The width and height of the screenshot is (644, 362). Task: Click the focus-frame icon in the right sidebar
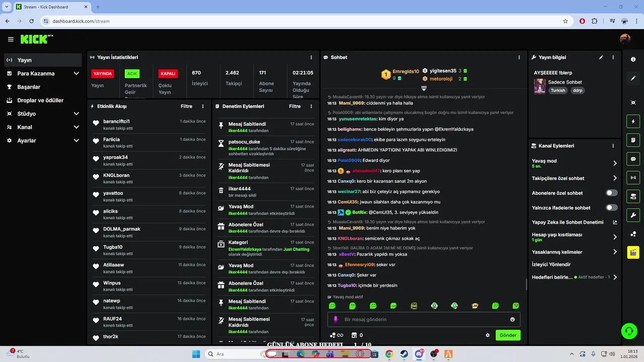coord(633,103)
